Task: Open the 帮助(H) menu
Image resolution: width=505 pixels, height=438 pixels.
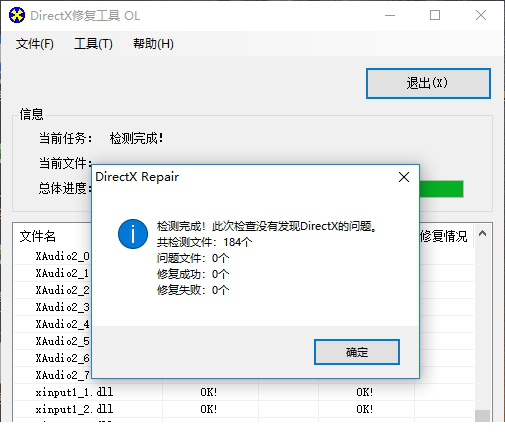Action: 153,44
